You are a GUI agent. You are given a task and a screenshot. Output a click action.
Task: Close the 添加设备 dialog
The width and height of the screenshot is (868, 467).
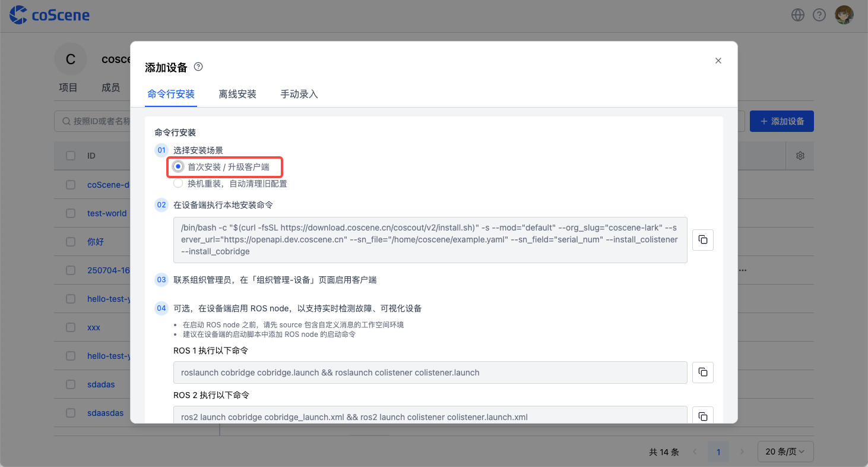click(x=718, y=61)
